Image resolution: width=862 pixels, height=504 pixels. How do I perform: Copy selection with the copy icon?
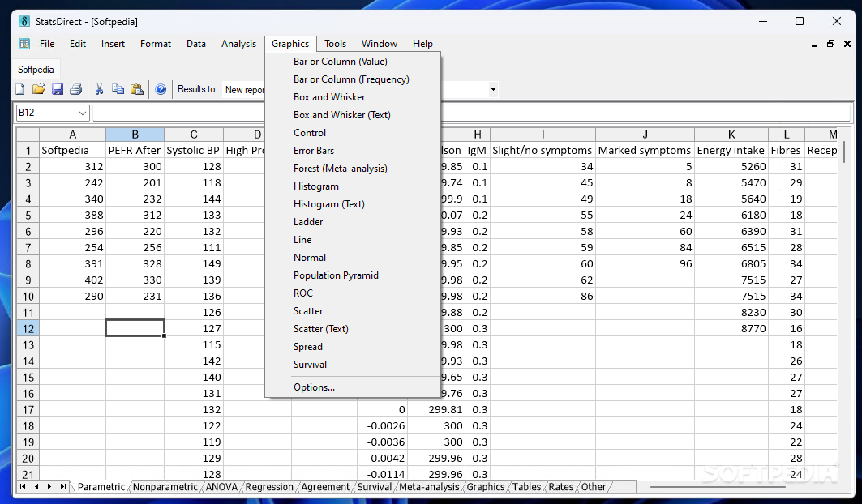click(118, 89)
